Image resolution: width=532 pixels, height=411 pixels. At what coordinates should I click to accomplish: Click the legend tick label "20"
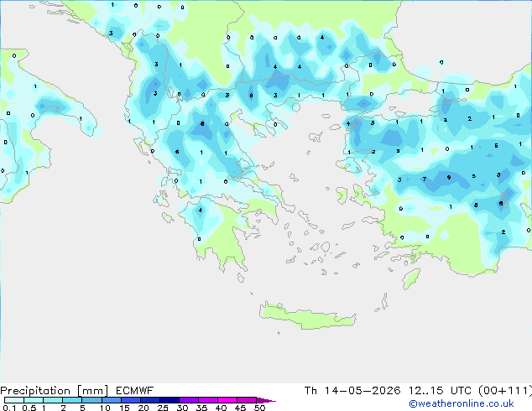click(x=143, y=408)
